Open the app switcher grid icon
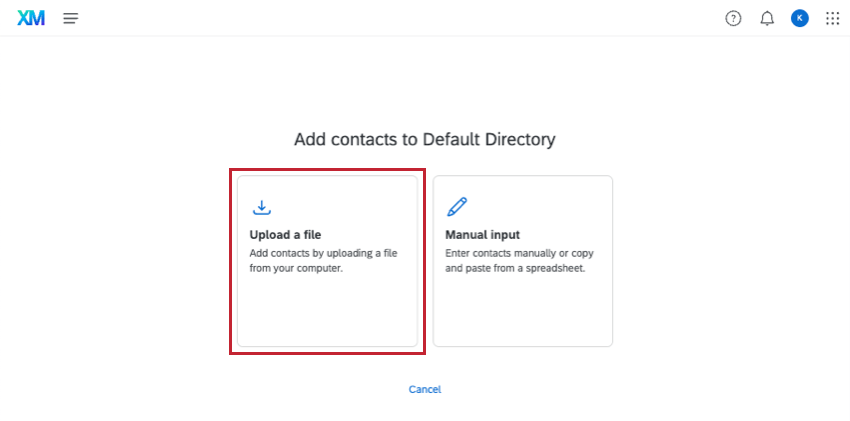850x421 pixels. pyautogui.click(x=832, y=18)
